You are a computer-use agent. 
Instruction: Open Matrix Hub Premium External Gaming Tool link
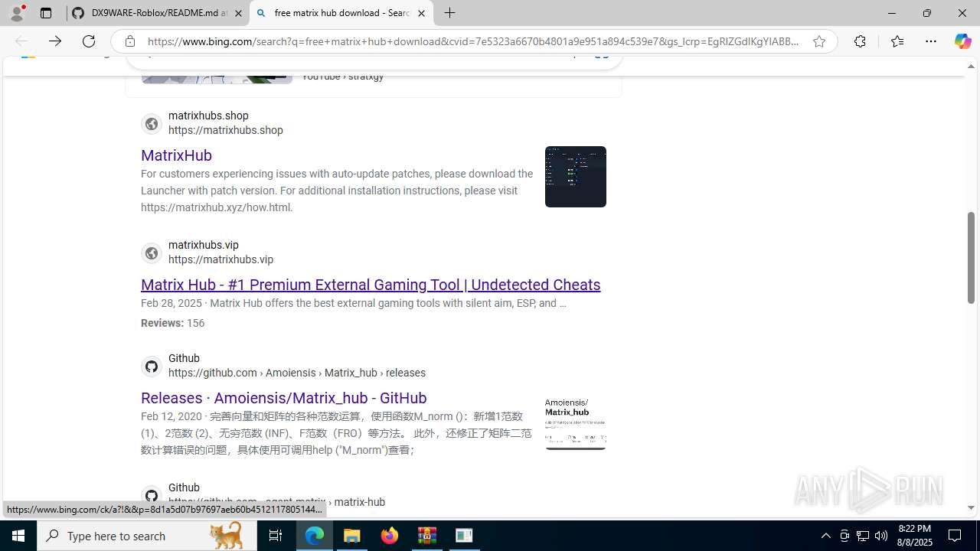click(371, 285)
